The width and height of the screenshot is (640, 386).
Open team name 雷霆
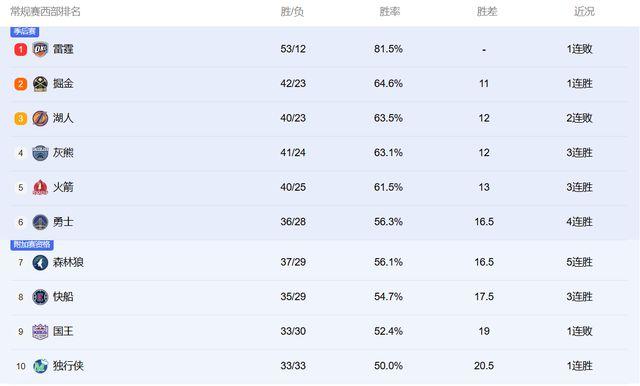point(63,49)
